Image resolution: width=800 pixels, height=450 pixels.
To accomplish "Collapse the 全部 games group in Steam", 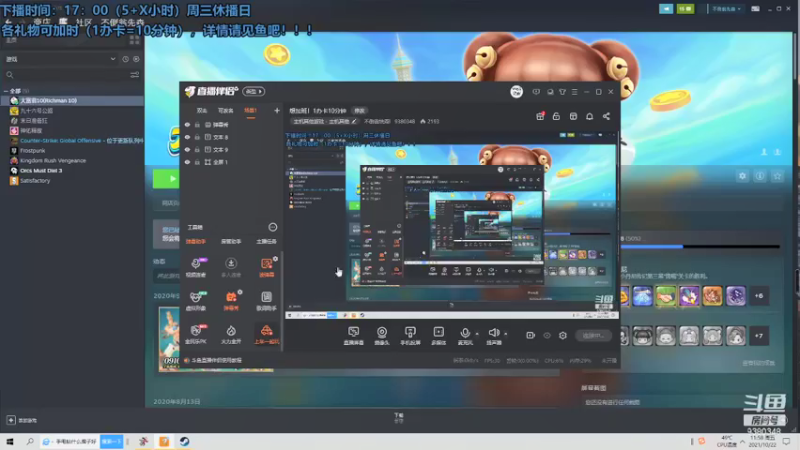I will coord(6,91).
